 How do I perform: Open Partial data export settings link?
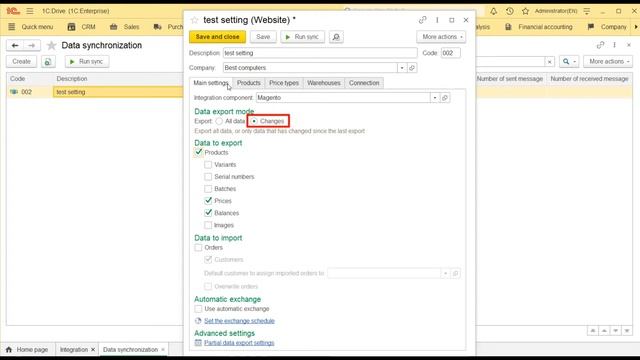point(239,343)
